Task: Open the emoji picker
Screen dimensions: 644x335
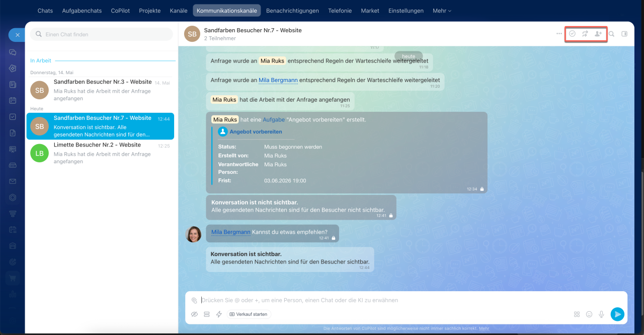Action: [589, 314]
